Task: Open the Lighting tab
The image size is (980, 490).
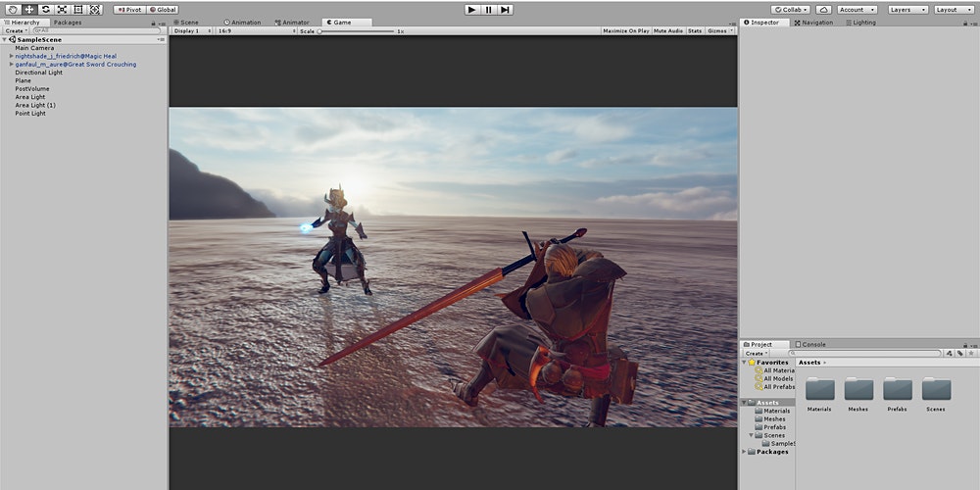Action: coord(861,22)
